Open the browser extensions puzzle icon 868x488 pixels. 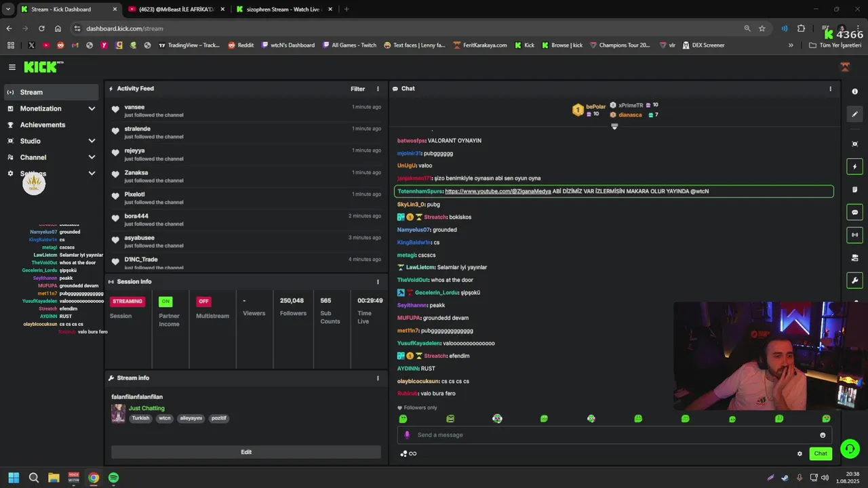(x=801, y=28)
